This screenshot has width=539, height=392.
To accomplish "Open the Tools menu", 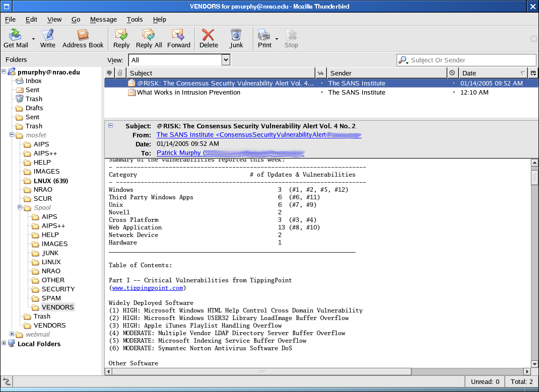I will pyautogui.click(x=134, y=19).
